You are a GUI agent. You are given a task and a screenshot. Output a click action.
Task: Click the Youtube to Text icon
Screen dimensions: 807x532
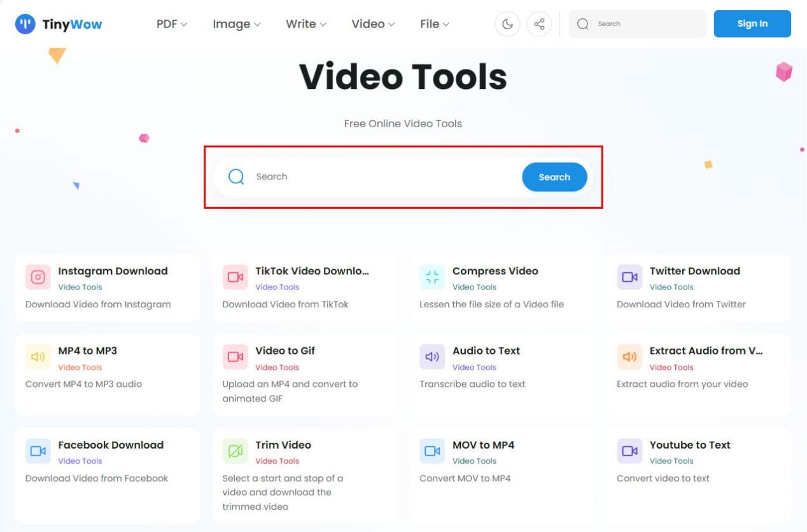click(x=629, y=451)
